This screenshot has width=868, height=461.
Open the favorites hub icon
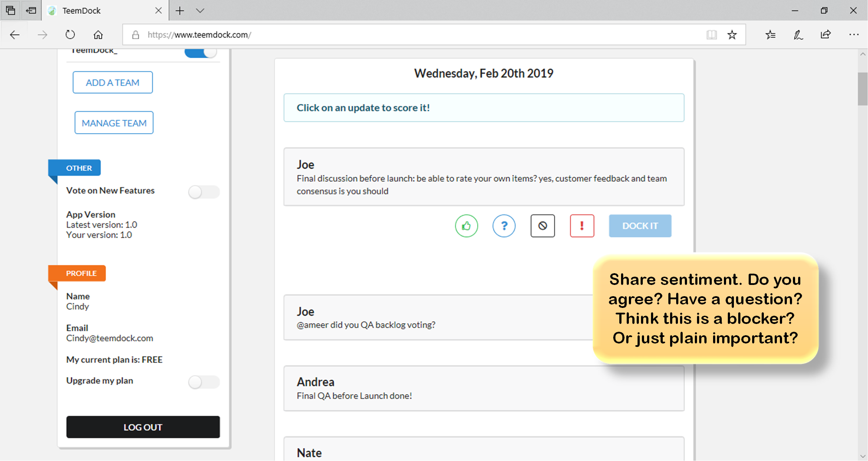770,35
